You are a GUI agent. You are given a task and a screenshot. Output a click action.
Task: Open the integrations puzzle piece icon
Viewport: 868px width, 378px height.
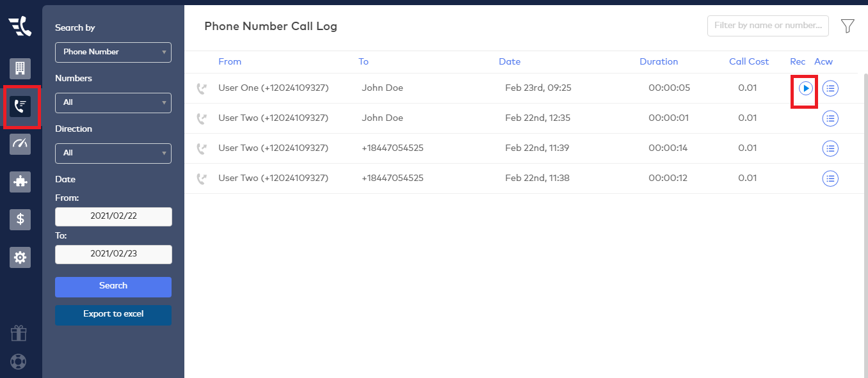click(20, 182)
